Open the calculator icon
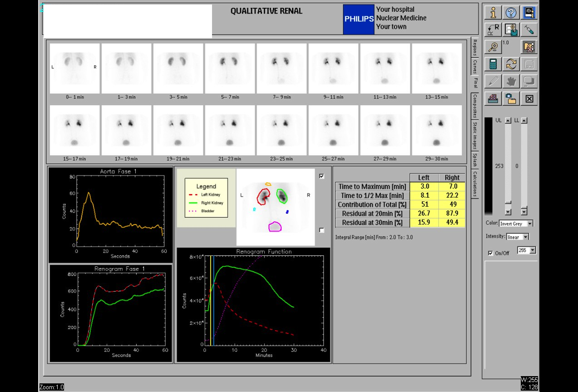This screenshot has height=392, width=578. [493, 64]
